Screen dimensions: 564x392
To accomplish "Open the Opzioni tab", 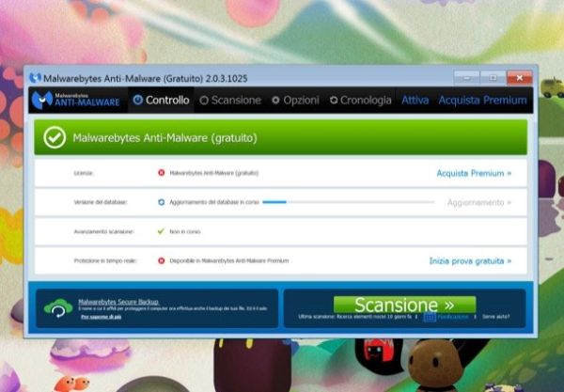I will (296, 100).
